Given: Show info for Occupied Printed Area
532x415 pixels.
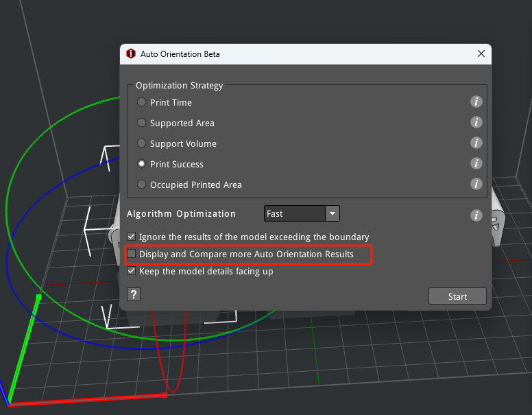Looking at the screenshot, I should [x=476, y=184].
